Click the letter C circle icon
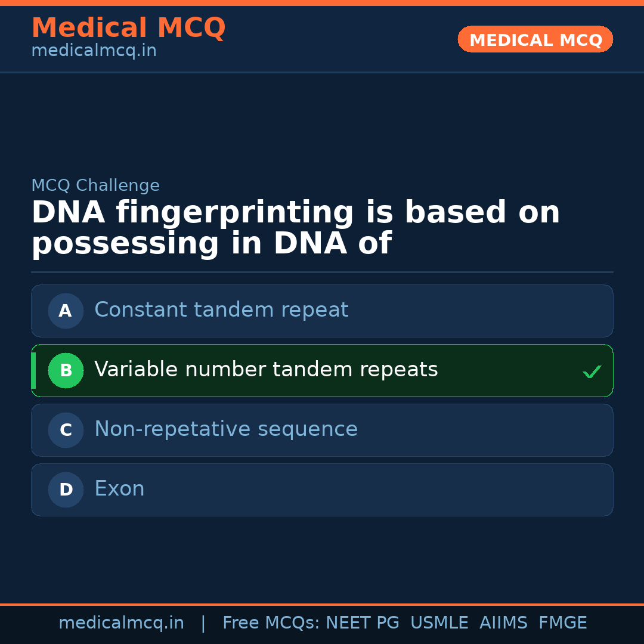This screenshot has width=644, height=644. 66,430
